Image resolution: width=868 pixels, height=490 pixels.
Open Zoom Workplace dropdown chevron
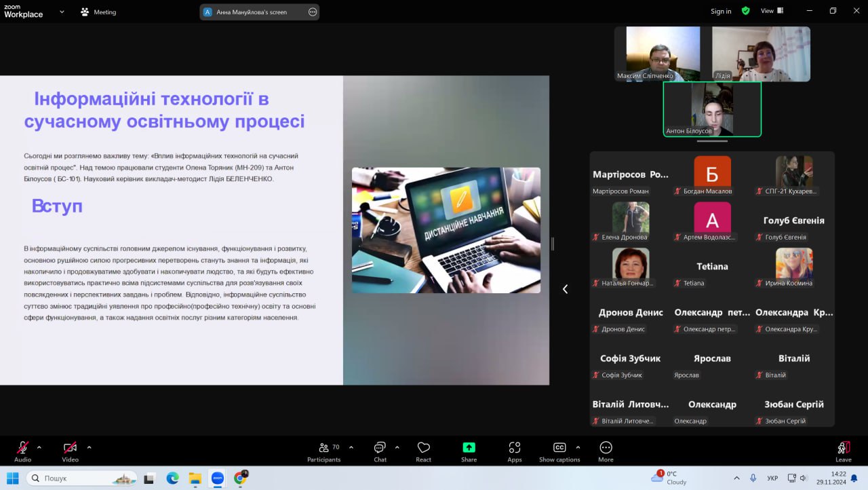click(x=62, y=12)
